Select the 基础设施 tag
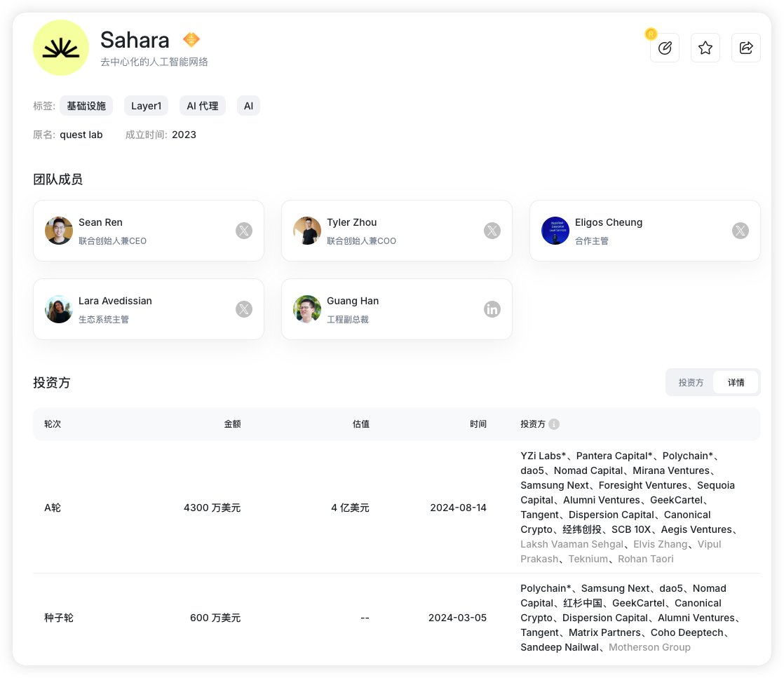 86,105
